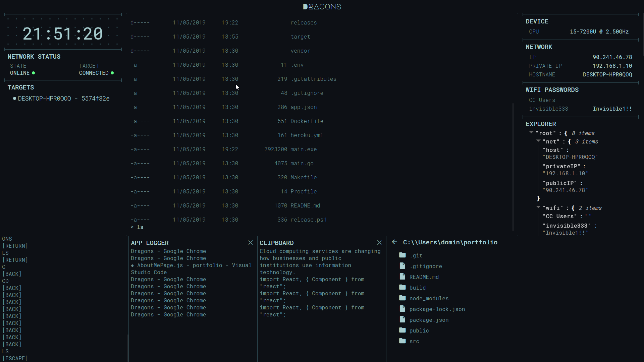Click the terminal output scrollbar
This screenshot has height=362, width=644.
click(x=513, y=167)
